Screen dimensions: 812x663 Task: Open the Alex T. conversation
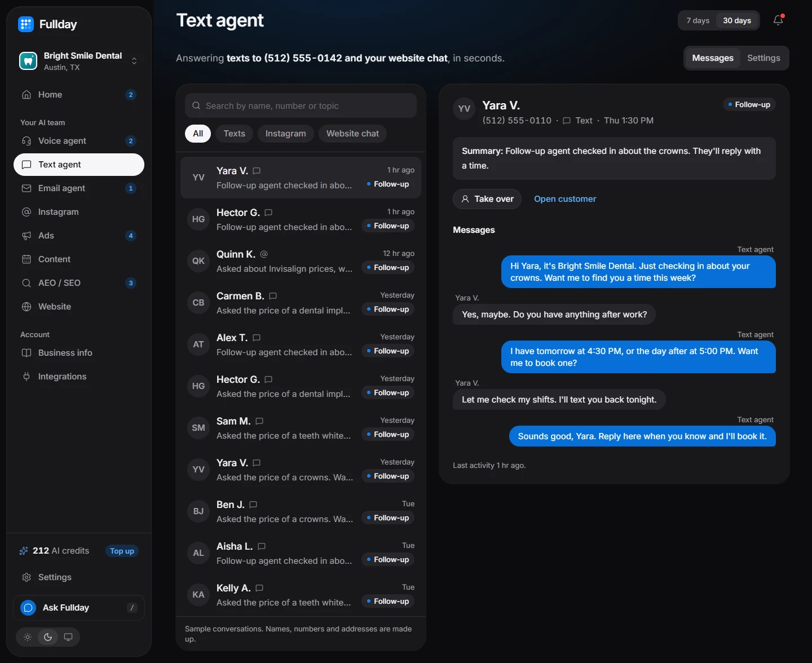click(x=301, y=344)
